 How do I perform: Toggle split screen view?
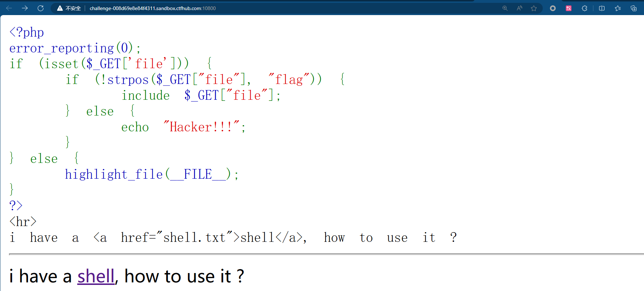[x=602, y=8]
